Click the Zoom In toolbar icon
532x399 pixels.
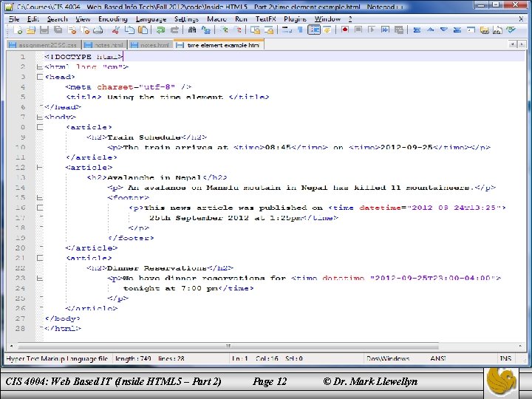(x=224, y=30)
